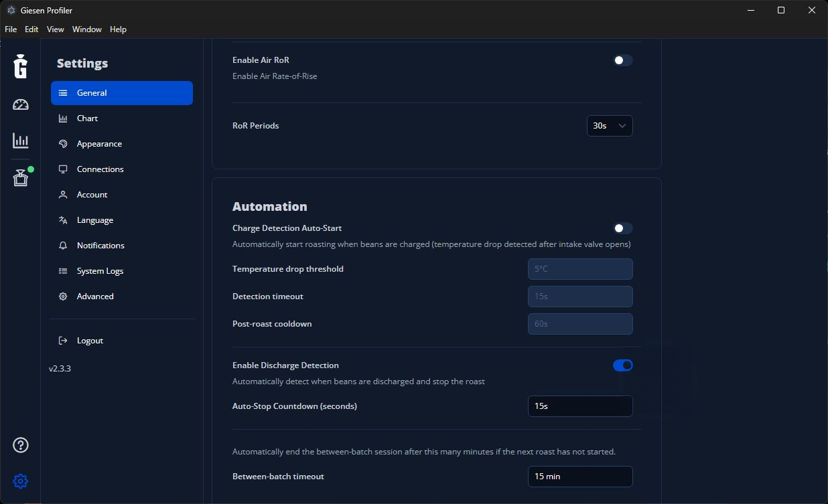Click the Between-batch timeout label
This screenshot has width=828, height=504.
(278, 477)
